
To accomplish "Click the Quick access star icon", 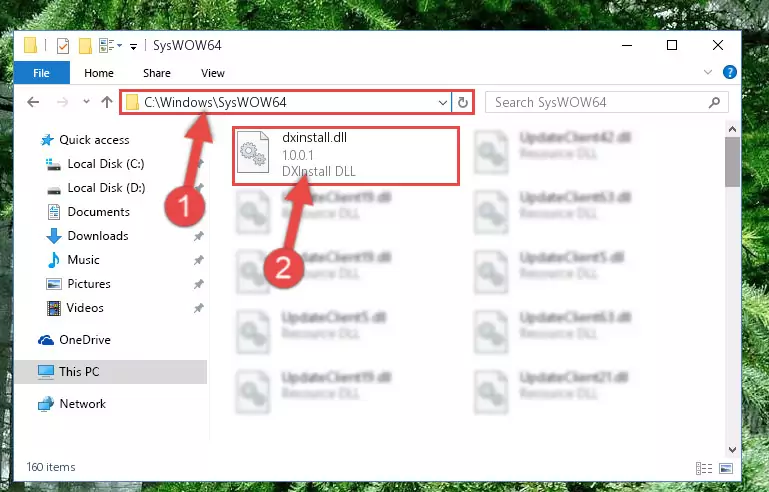I will (47, 140).
